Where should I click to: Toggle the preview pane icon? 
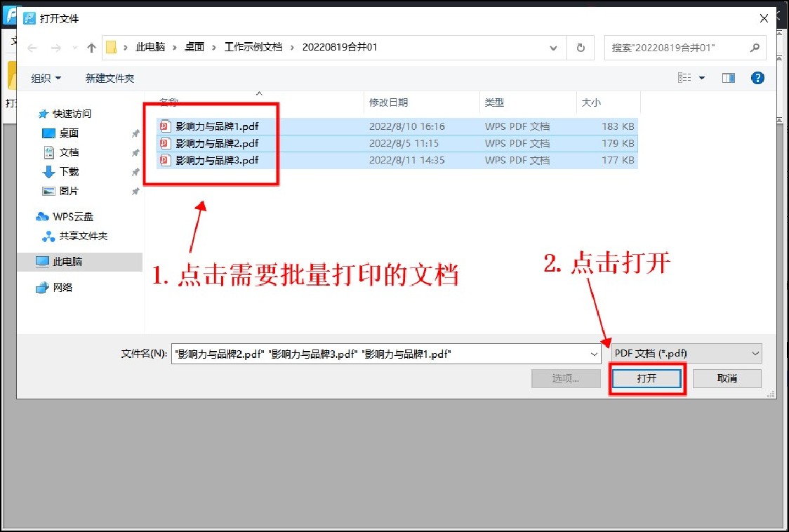pyautogui.click(x=729, y=77)
